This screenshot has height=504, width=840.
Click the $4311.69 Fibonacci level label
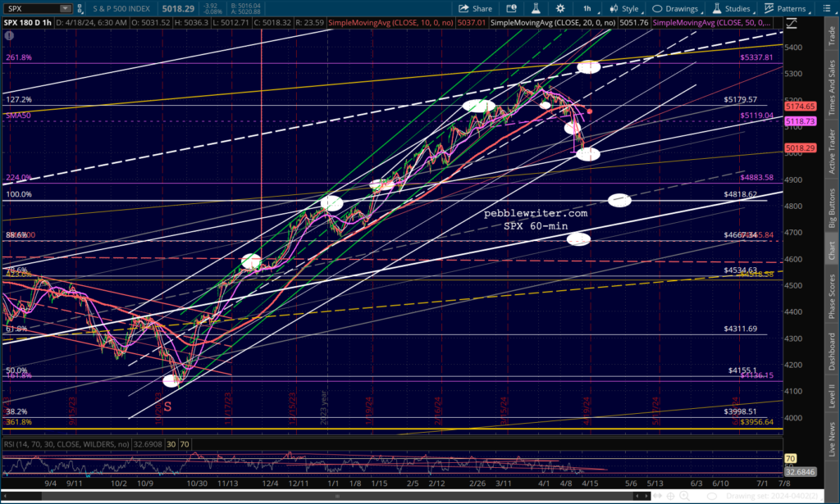[x=741, y=329]
